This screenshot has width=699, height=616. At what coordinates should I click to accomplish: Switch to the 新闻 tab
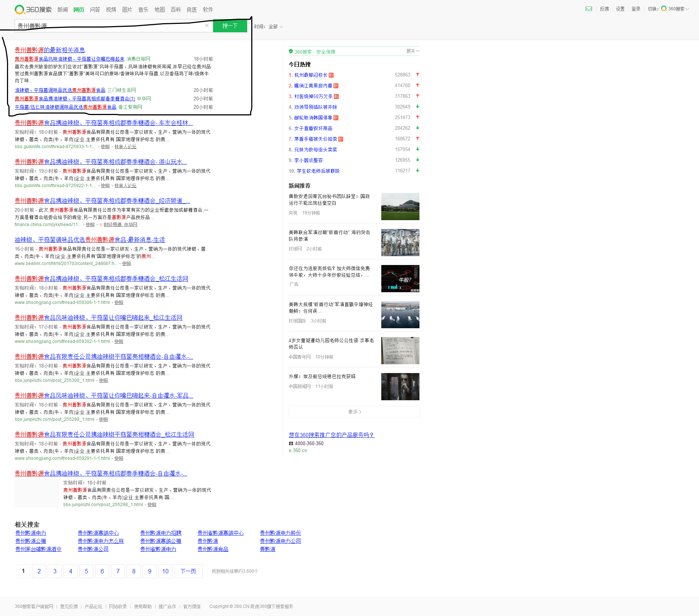click(62, 10)
